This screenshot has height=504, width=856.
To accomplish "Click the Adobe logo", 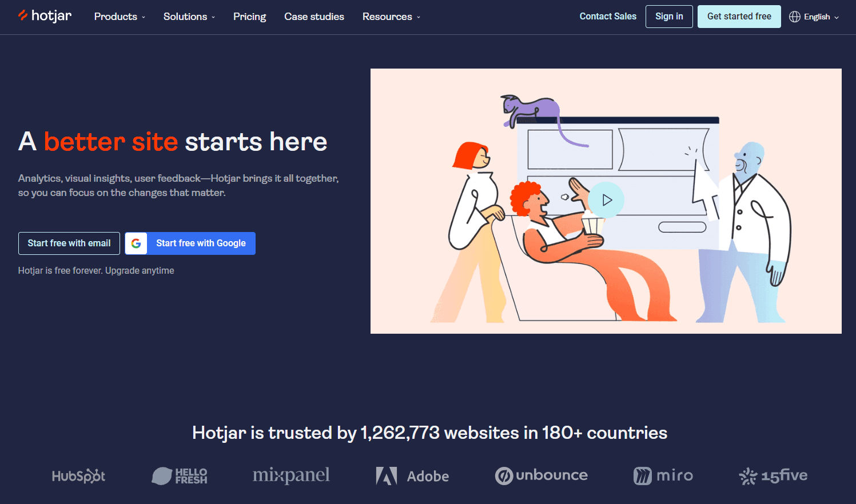I will point(412,476).
